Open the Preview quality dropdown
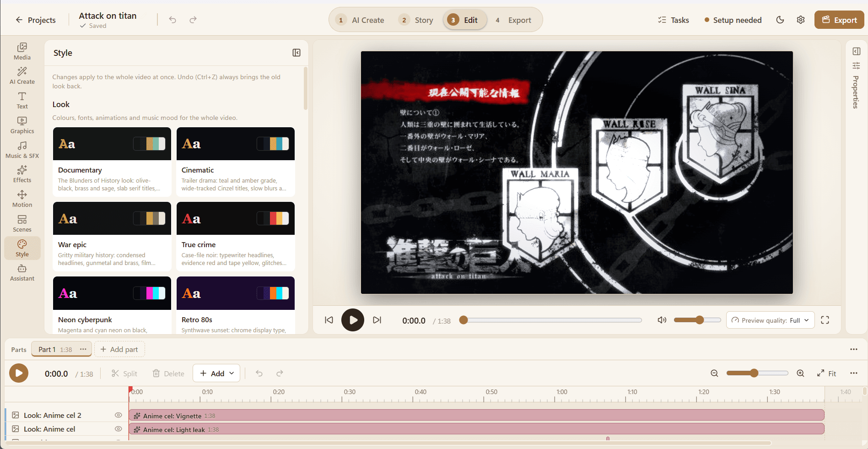The image size is (868, 449). 770,320
